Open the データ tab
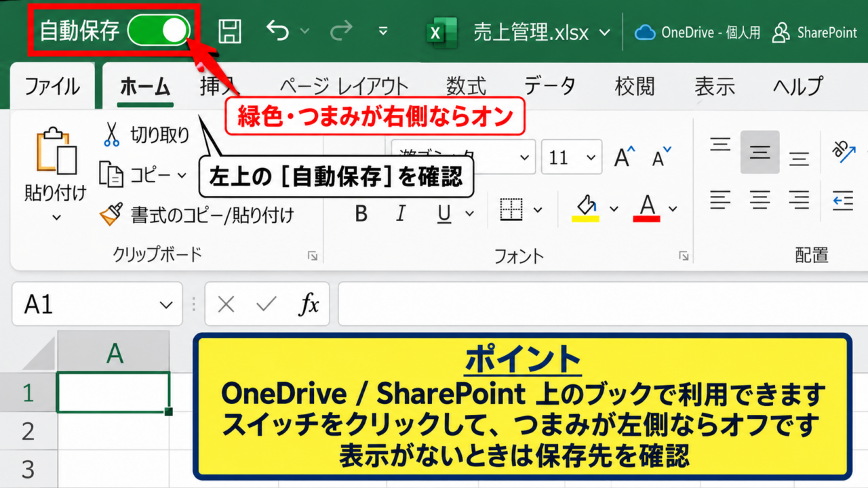This screenshot has height=488, width=868. coord(550,87)
